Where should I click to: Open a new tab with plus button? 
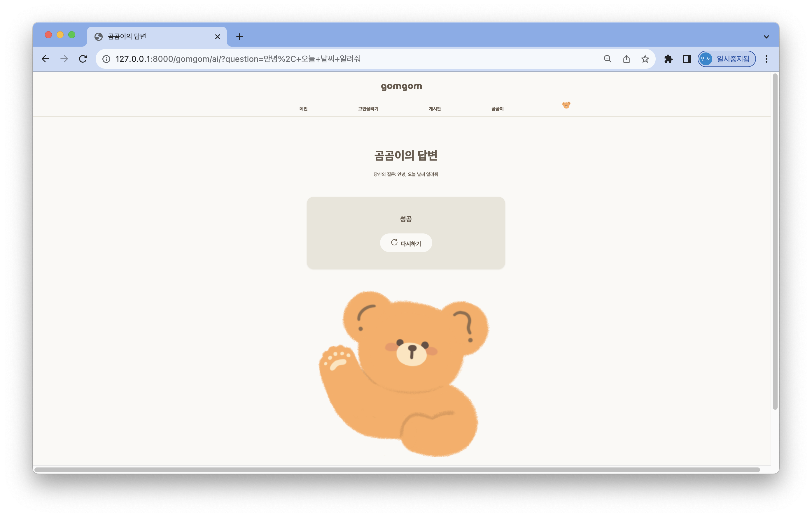[x=239, y=37]
